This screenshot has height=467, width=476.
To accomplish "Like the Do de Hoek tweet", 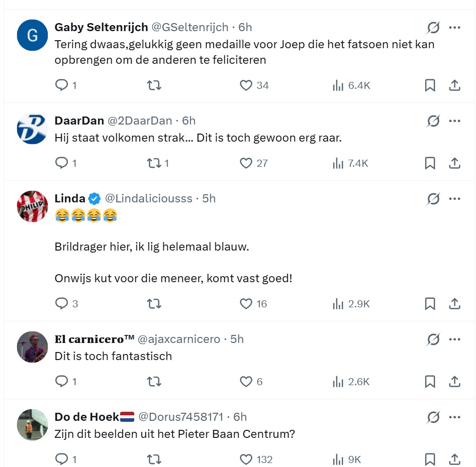I will pyautogui.click(x=246, y=459).
